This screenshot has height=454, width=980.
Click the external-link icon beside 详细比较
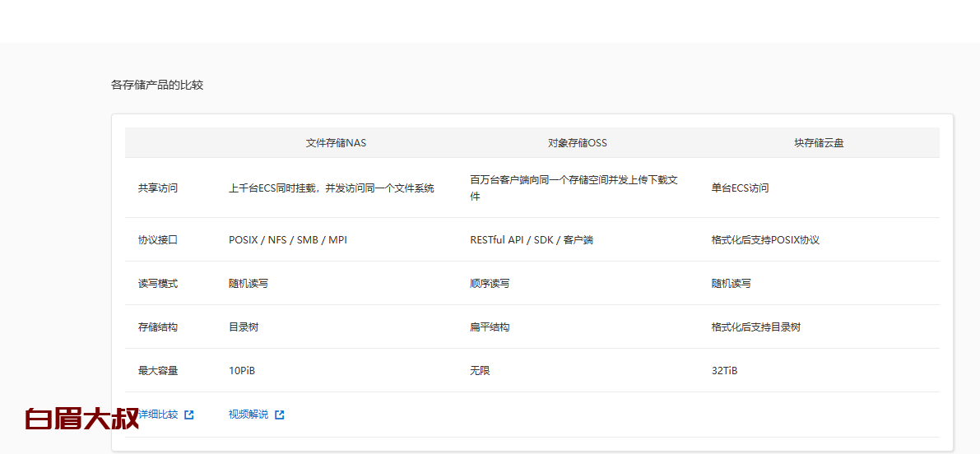pyautogui.click(x=189, y=415)
